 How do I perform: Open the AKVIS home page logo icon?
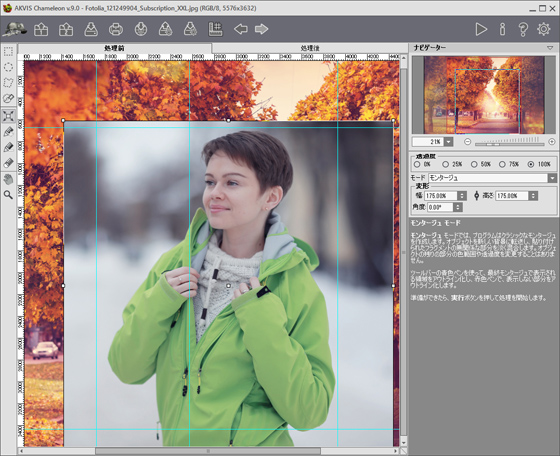[15, 29]
